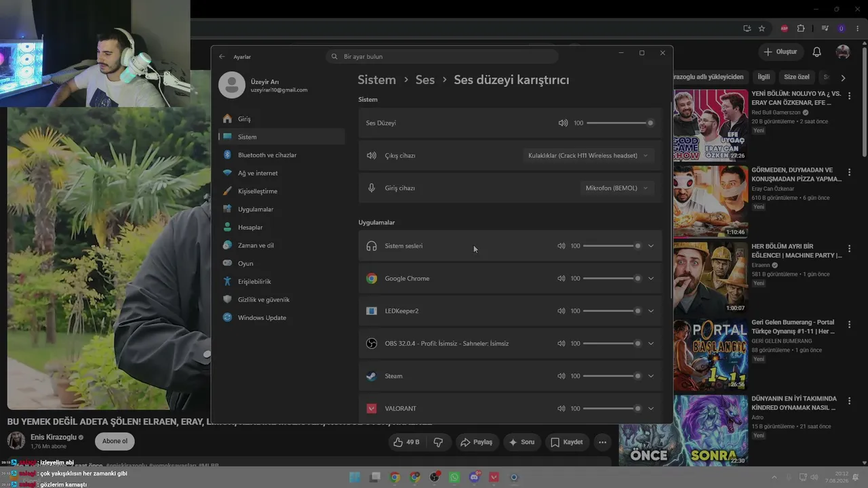Click the ASP extension icon in Chrome
868x488 pixels.
point(785,28)
